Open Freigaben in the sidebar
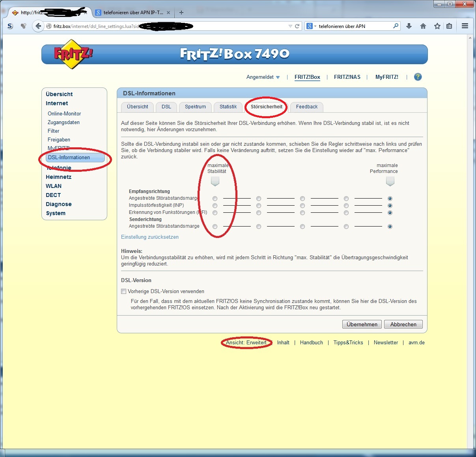This screenshot has height=457, width=476. click(x=59, y=139)
